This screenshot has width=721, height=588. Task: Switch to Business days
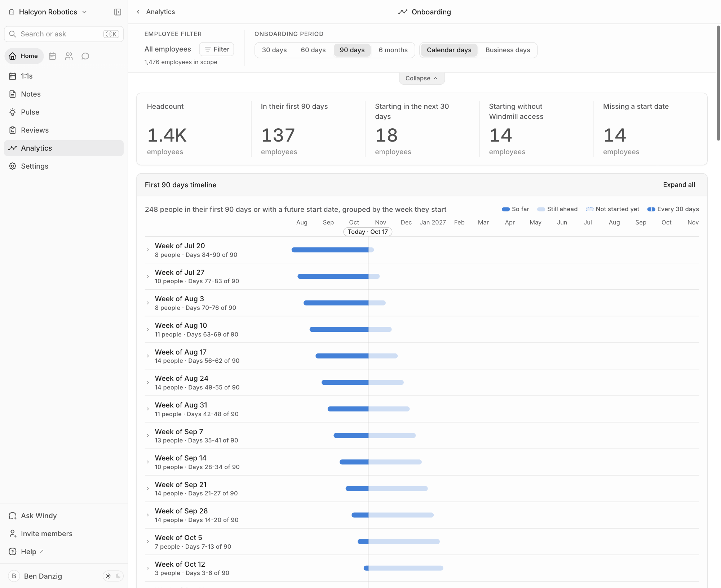[508, 50]
